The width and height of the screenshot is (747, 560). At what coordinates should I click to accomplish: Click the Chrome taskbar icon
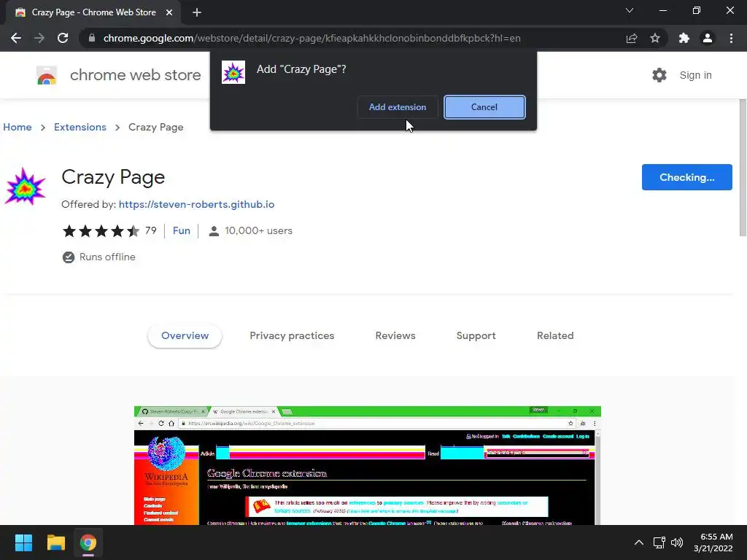(x=88, y=542)
